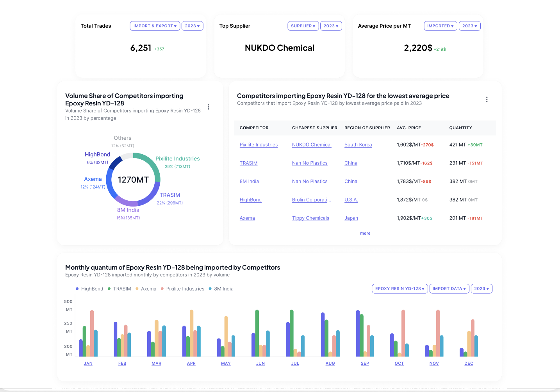560x392 pixels.
Task: Open the 2023 year selector on Average Price card
Action: pos(469,26)
